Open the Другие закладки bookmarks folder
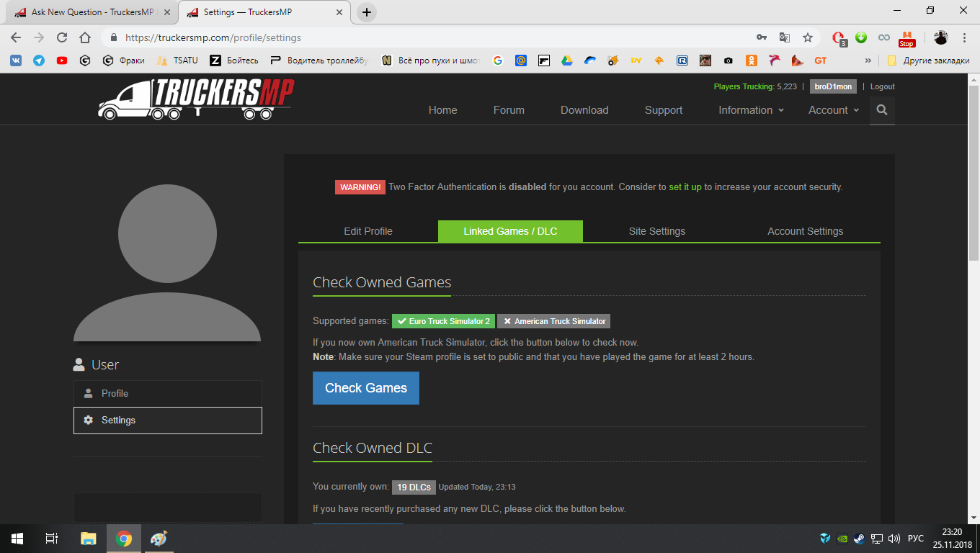Image resolution: width=980 pixels, height=553 pixels. pyautogui.click(x=928, y=60)
